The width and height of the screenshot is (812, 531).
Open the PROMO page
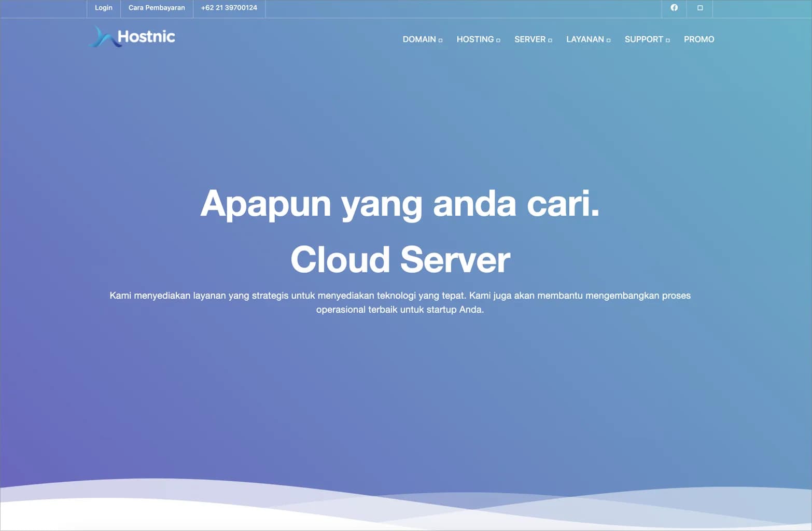(x=698, y=39)
